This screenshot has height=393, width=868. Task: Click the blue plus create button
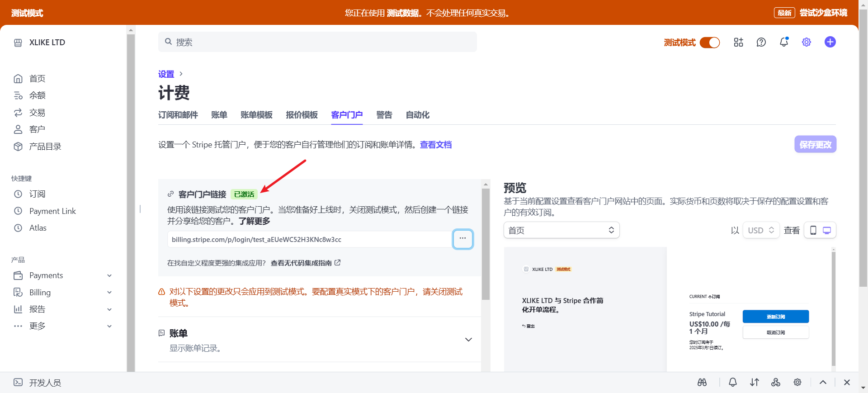click(x=830, y=42)
